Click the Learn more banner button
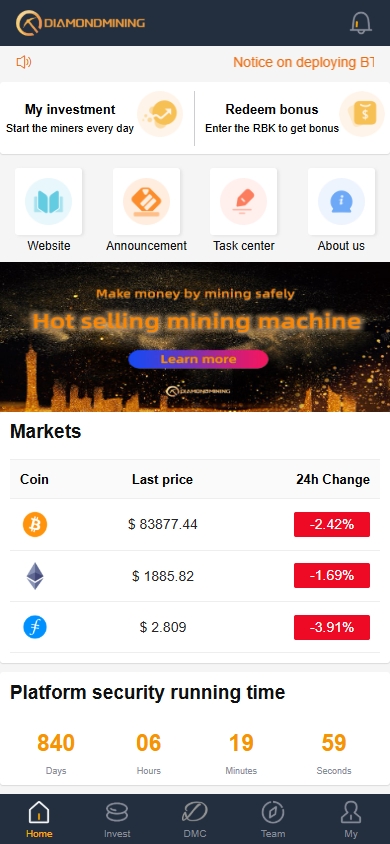Image resolution: width=390 pixels, height=844 pixels. (198, 359)
